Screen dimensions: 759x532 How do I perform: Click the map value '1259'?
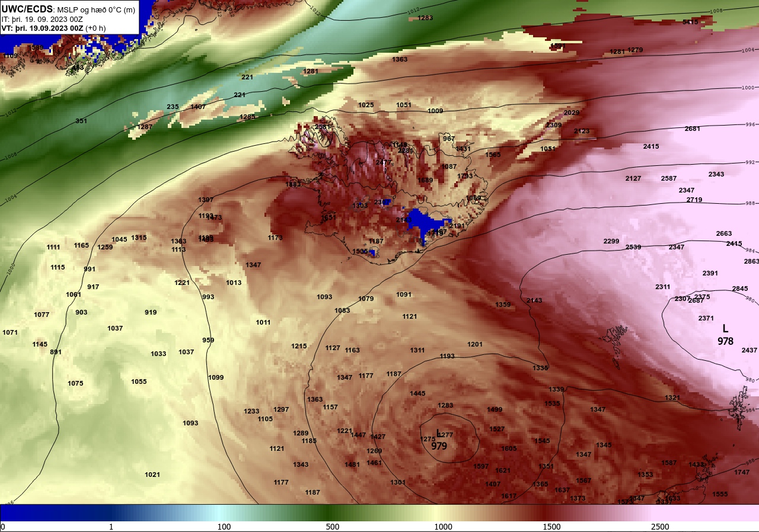pos(105,247)
